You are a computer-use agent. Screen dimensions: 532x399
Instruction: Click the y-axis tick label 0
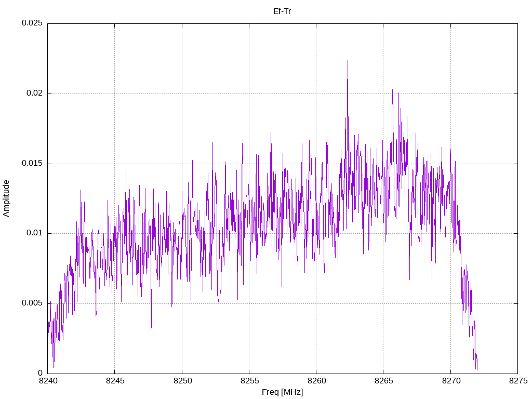click(41, 373)
